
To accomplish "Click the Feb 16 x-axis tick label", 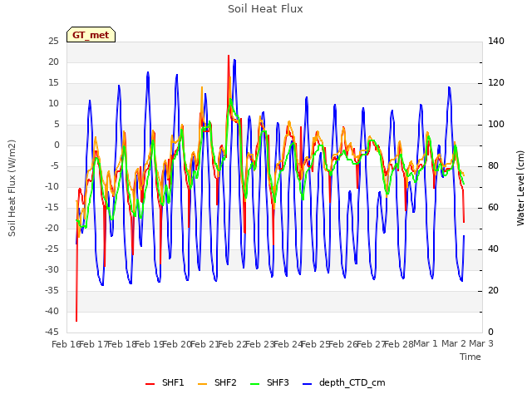I will [66, 344].
